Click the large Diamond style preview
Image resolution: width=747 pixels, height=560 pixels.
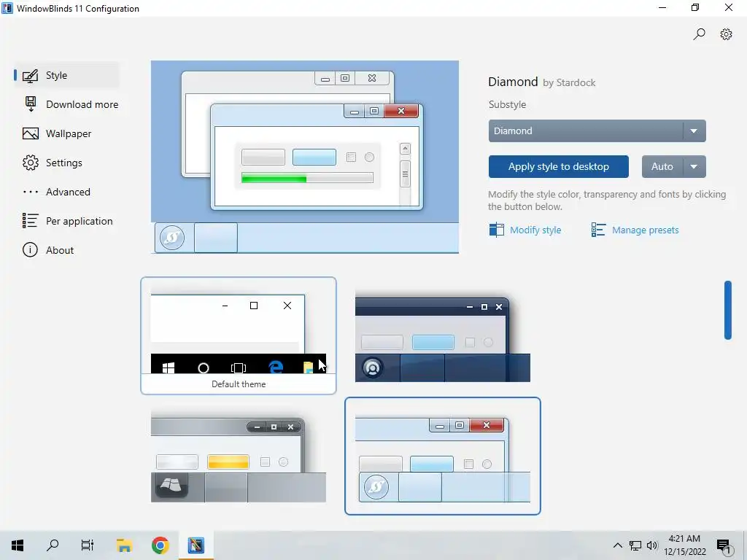point(305,157)
